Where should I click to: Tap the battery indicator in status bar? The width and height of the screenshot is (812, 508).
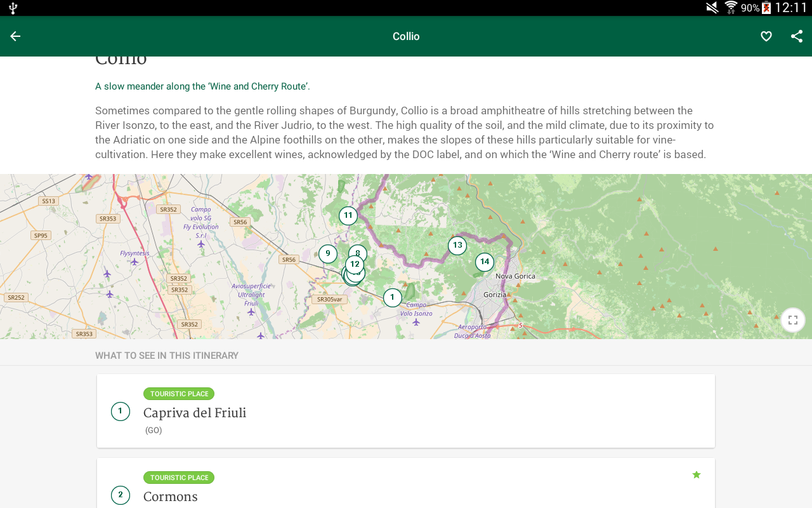coord(766,8)
